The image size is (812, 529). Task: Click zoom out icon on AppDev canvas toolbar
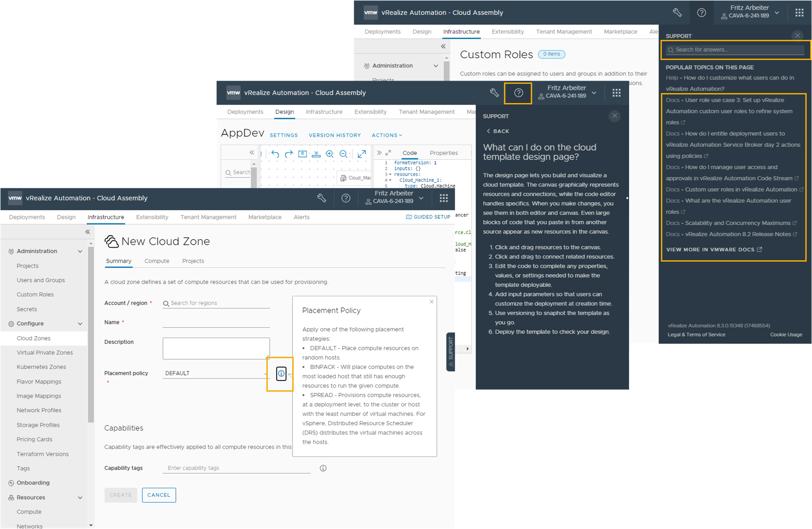click(x=344, y=154)
